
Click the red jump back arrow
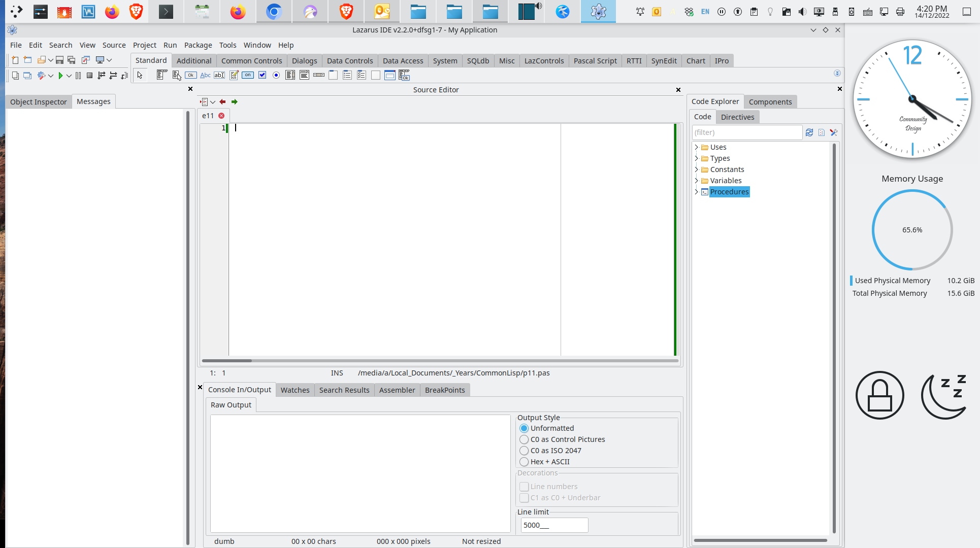pos(222,101)
